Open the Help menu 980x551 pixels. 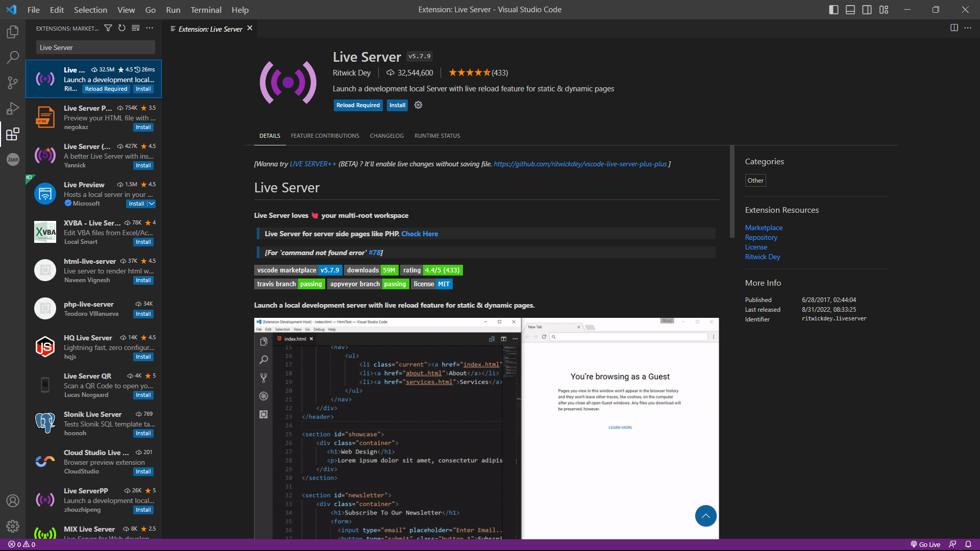[240, 10]
